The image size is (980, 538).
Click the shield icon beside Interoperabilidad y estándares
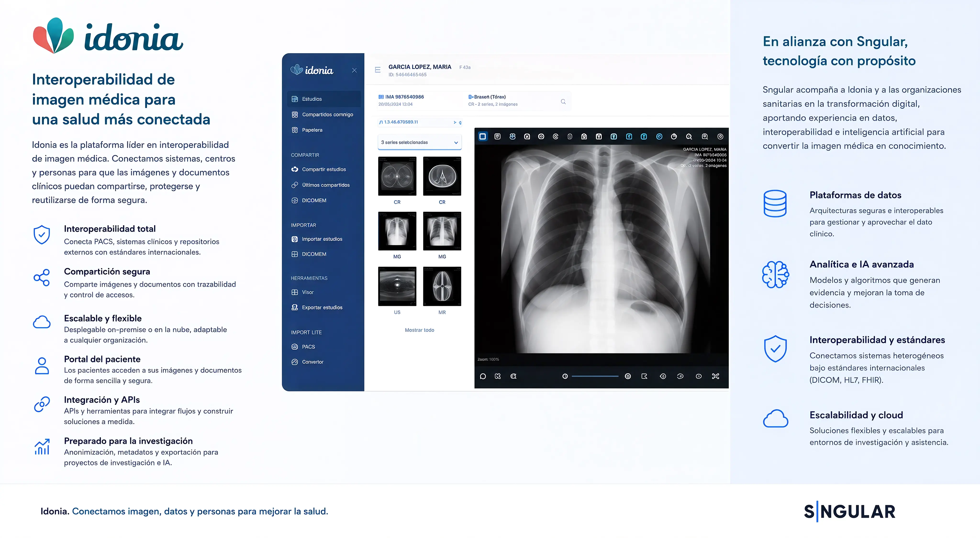point(775,349)
